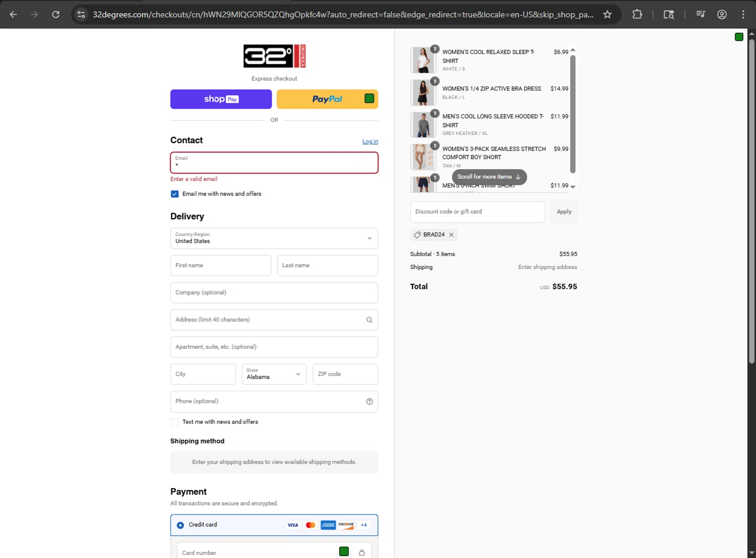
Task: Click Women's Seamless Comfort Boy Short thumbnail
Action: [423, 157]
